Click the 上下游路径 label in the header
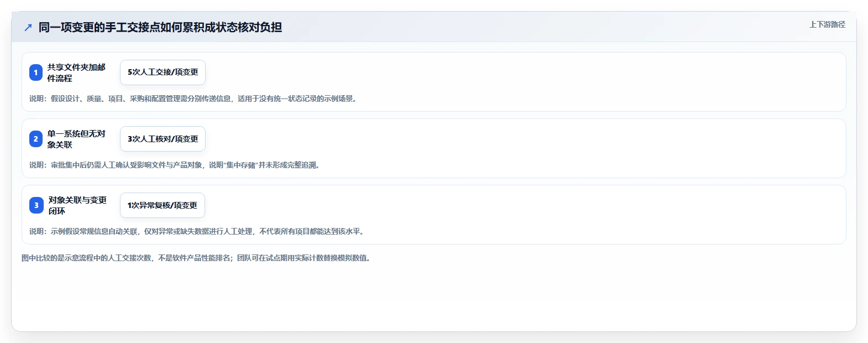Screen dimensions: 868x343 827,24
